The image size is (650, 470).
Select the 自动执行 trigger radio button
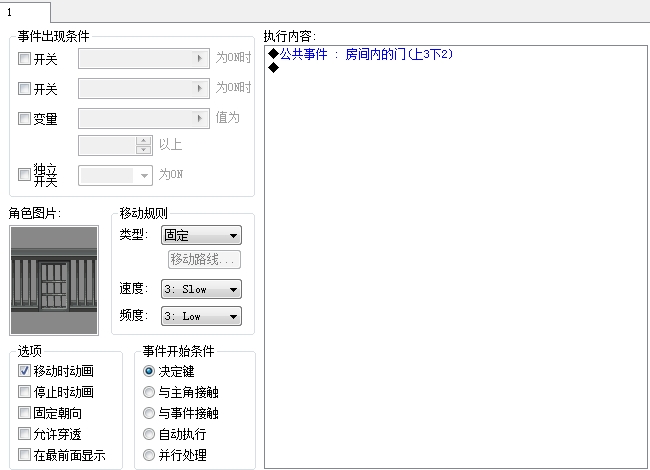click(149, 434)
